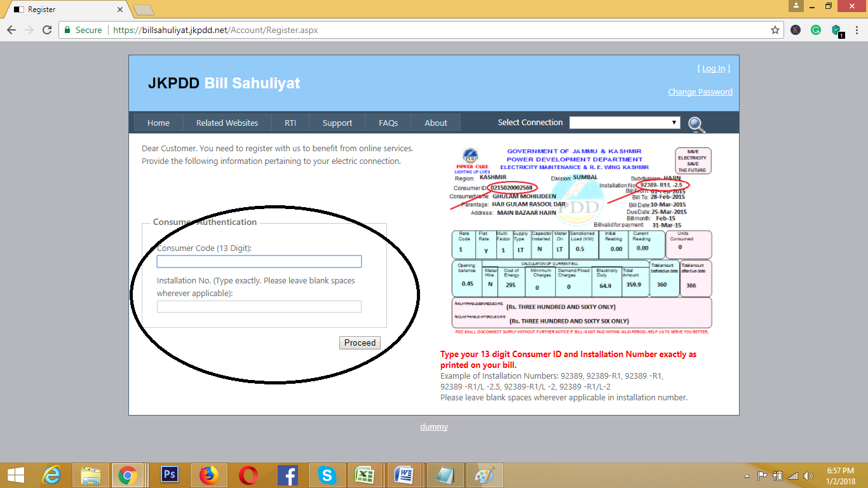
Task: Focus the Installation No. input field
Action: point(259,307)
